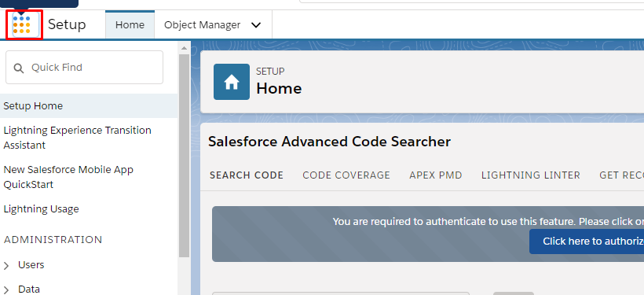Click the 'Click here to authorize' button
Screen dimensions: 644x295
tap(587, 241)
